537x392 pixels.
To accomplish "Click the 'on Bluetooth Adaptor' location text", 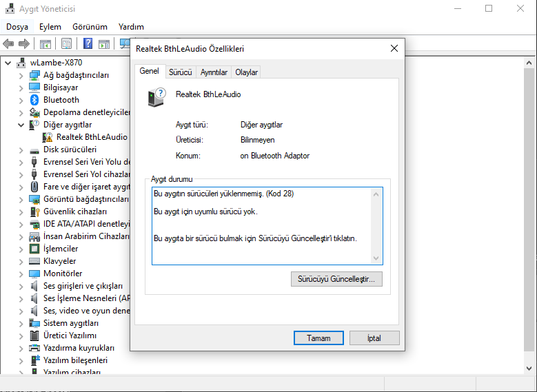I will pos(274,156).
